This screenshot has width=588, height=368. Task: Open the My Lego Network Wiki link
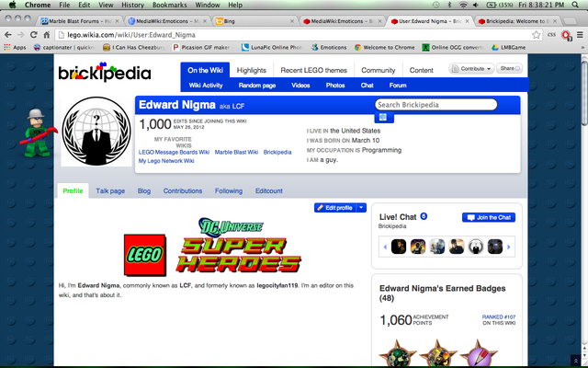pyautogui.click(x=166, y=161)
